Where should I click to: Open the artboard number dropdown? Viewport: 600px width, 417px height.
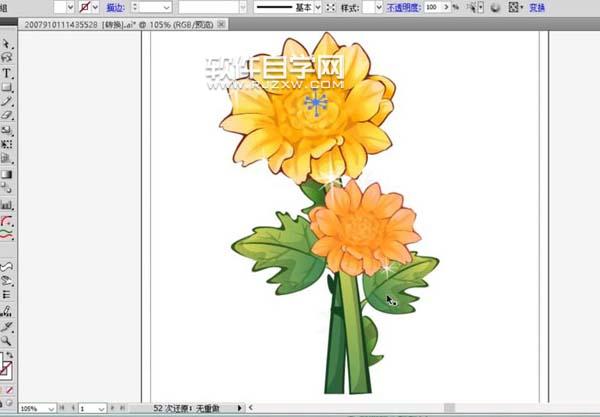tap(101, 409)
